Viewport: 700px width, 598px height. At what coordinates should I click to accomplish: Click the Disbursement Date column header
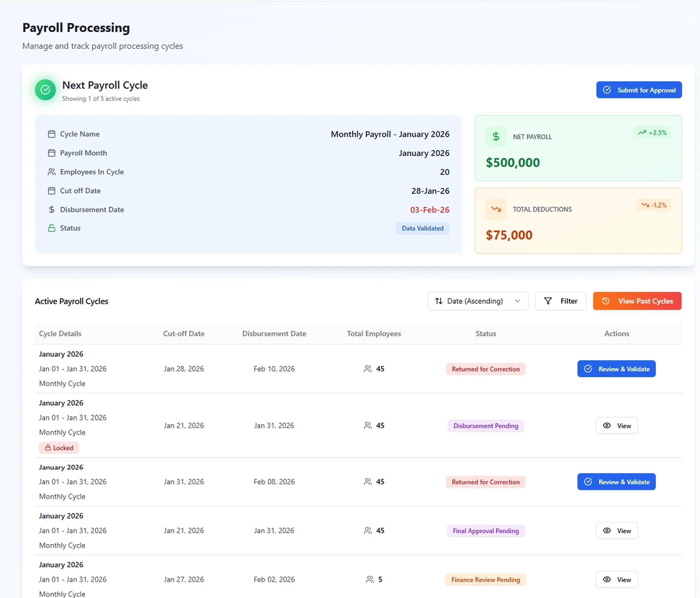pos(274,334)
